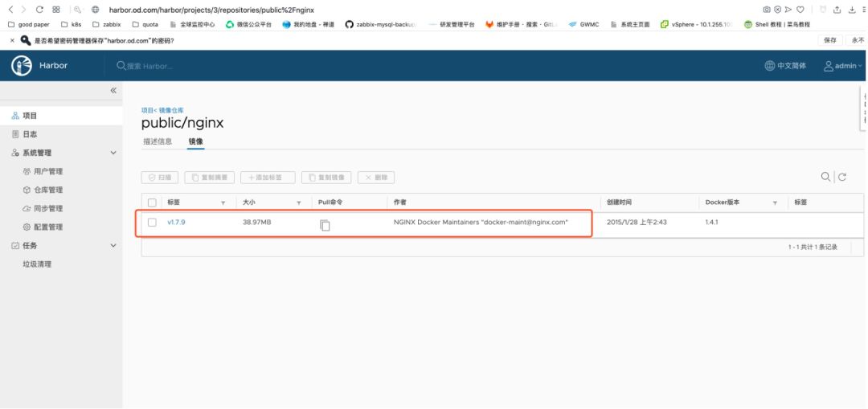Open 系统主页面 bookmark
This screenshot has height=409, width=868.
pyautogui.click(x=630, y=24)
